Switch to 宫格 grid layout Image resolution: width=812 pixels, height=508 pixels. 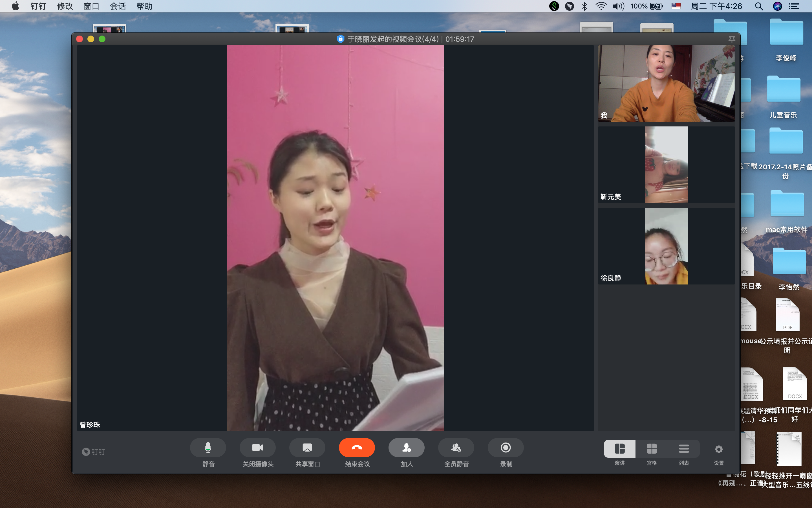coord(652,448)
